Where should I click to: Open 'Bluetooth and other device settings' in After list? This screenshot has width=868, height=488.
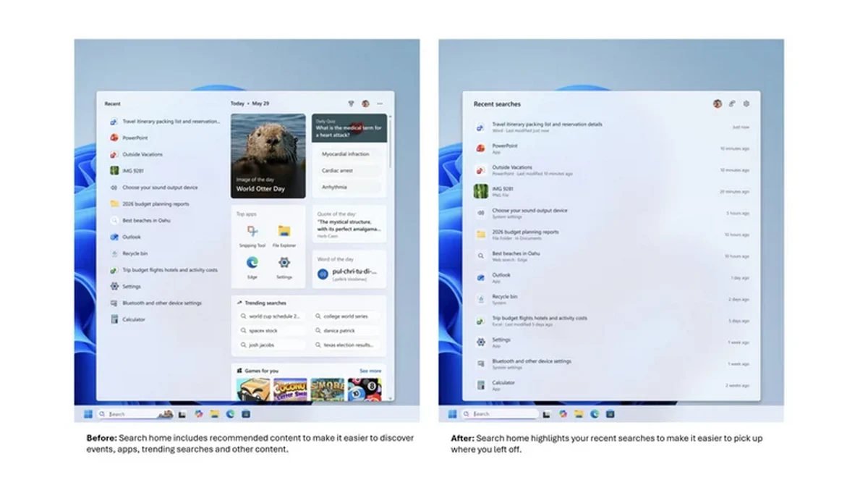pyautogui.click(x=612, y=363)
